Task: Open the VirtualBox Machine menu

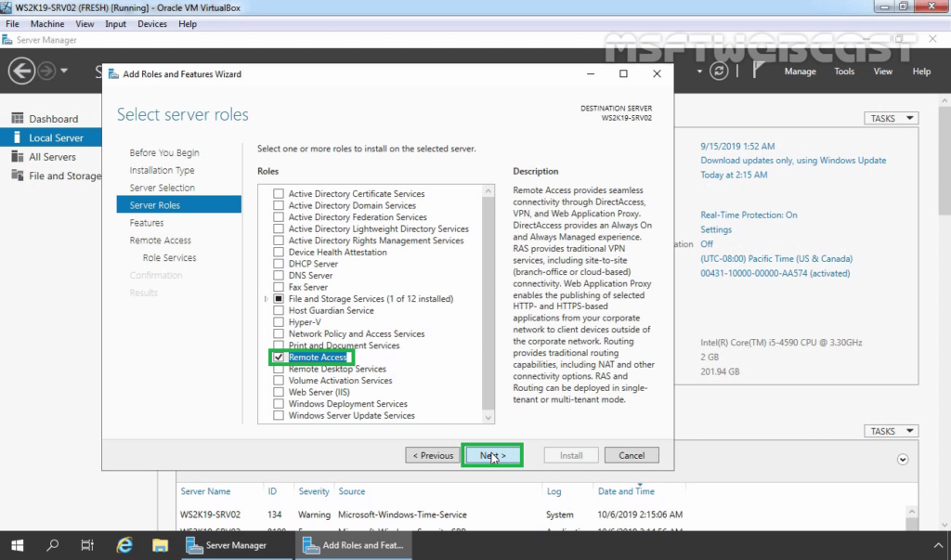Action: click(47, 23)
